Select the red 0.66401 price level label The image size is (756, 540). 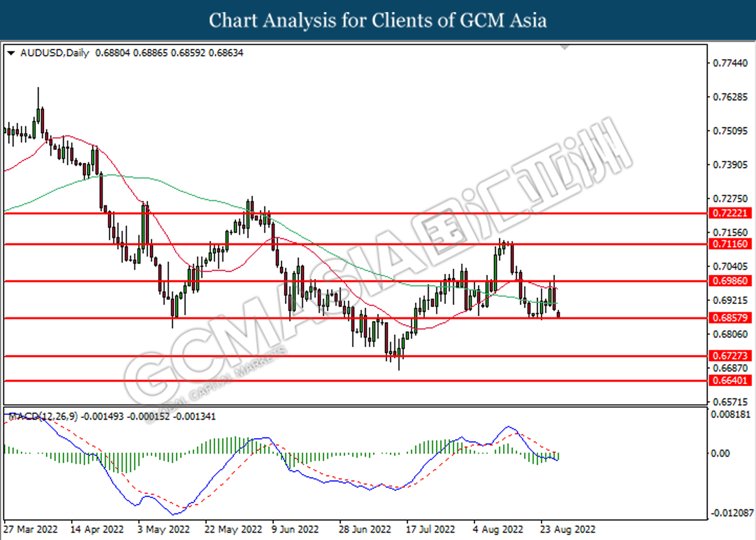coord(730,381)
